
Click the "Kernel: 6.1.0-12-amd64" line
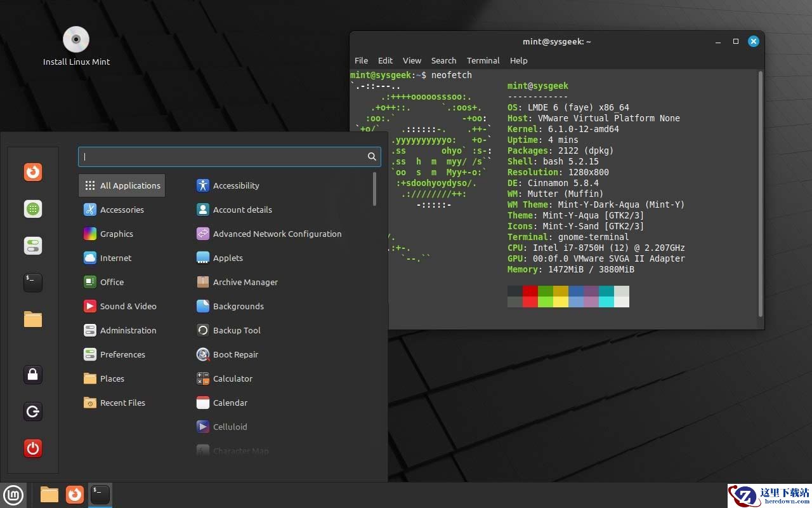pos(563,129)
